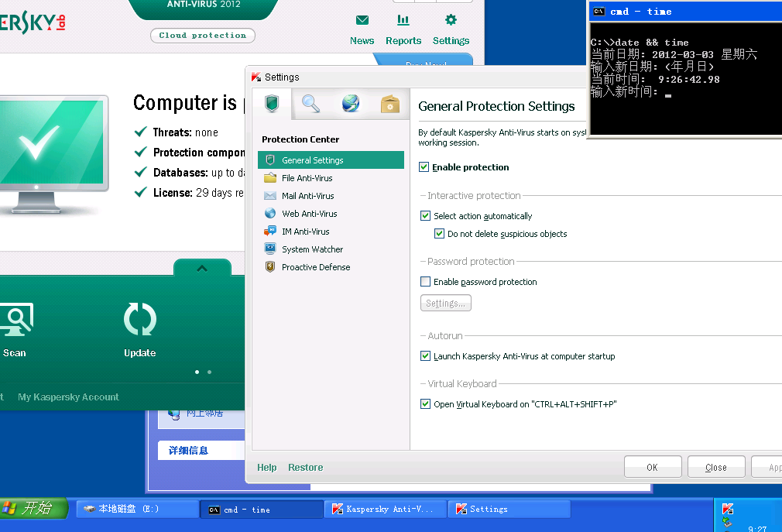Click OK in Settings dialog
Image resolution: width=782 pixels, height=532 pixels.
(x=653, y=467)
